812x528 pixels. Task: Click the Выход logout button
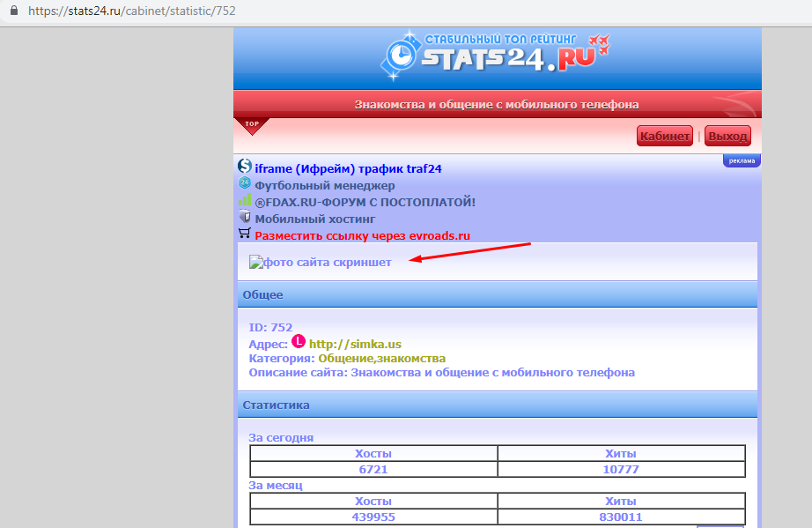click(x=727, y=136)
